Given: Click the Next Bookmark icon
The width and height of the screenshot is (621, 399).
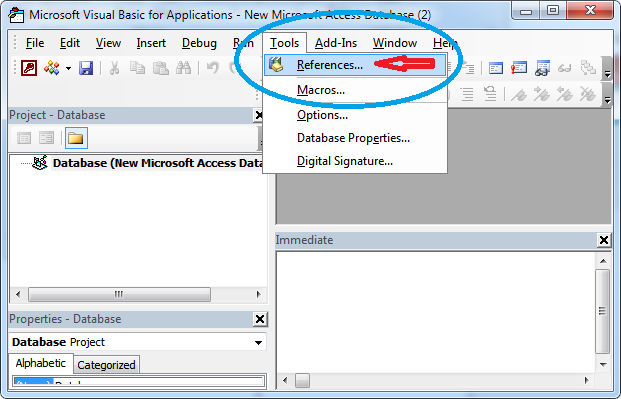Looking at the screenshot, I should (541, 94).
